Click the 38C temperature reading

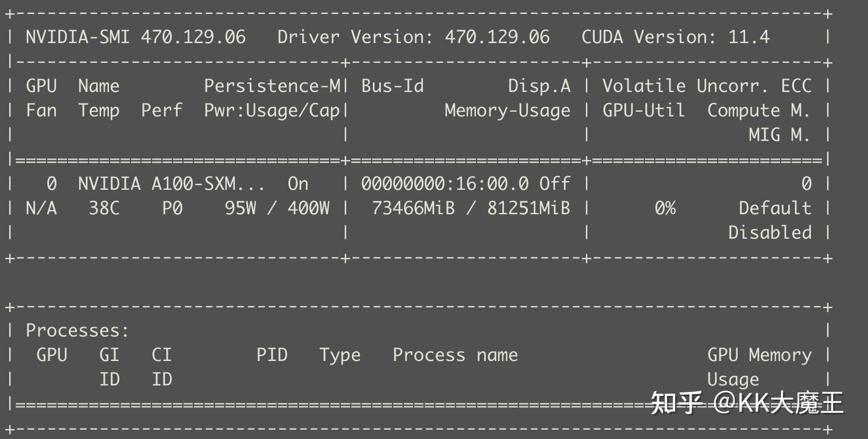pos(104,208)
